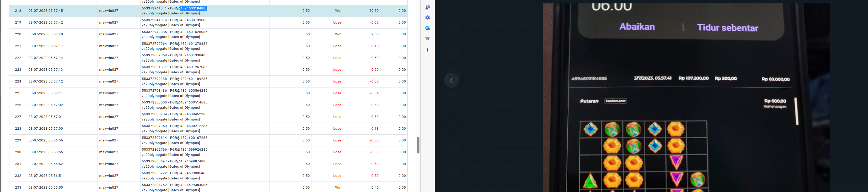Click username maxwin027 in row 224
The height and width of the screenshot is (192, 868).
click(x=109, y=81)
